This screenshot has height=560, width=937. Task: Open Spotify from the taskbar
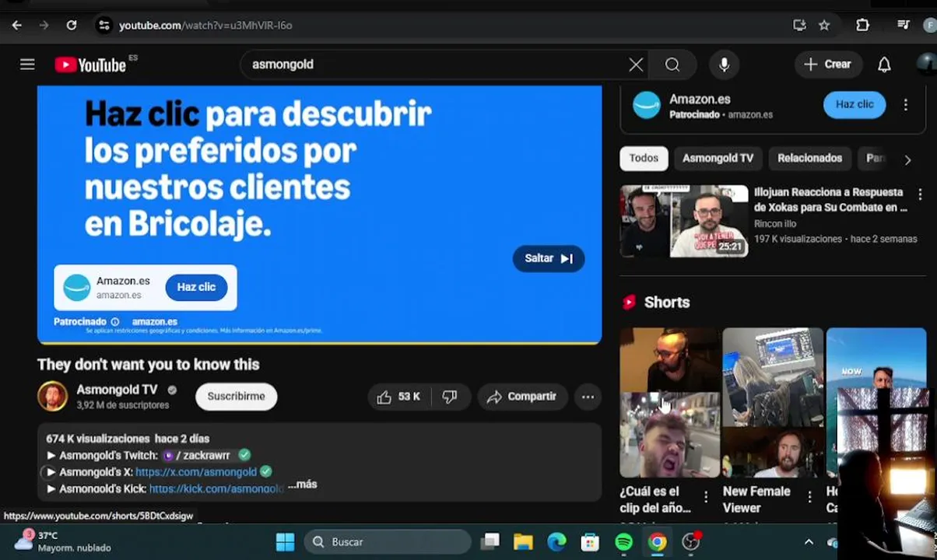(623, 542)
